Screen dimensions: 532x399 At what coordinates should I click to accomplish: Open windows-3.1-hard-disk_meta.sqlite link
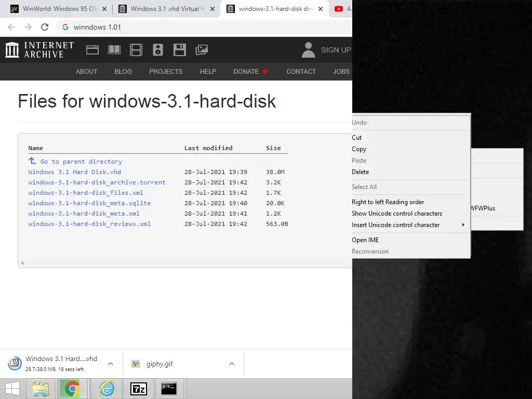click(x=89, y=203)
